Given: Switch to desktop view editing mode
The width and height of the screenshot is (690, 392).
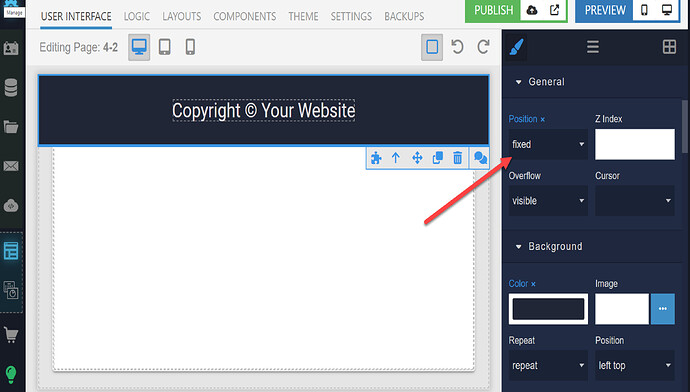Looking at the screenshot, I should pos(139,47).
